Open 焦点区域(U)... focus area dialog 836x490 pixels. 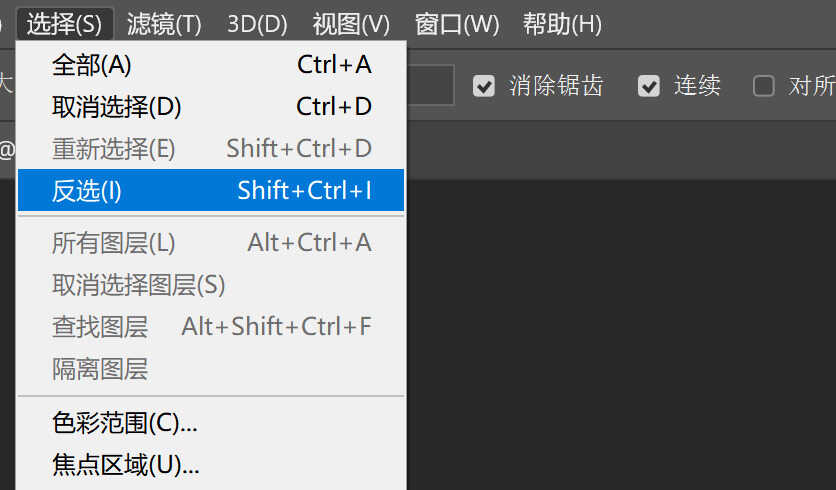click(211, 465)
